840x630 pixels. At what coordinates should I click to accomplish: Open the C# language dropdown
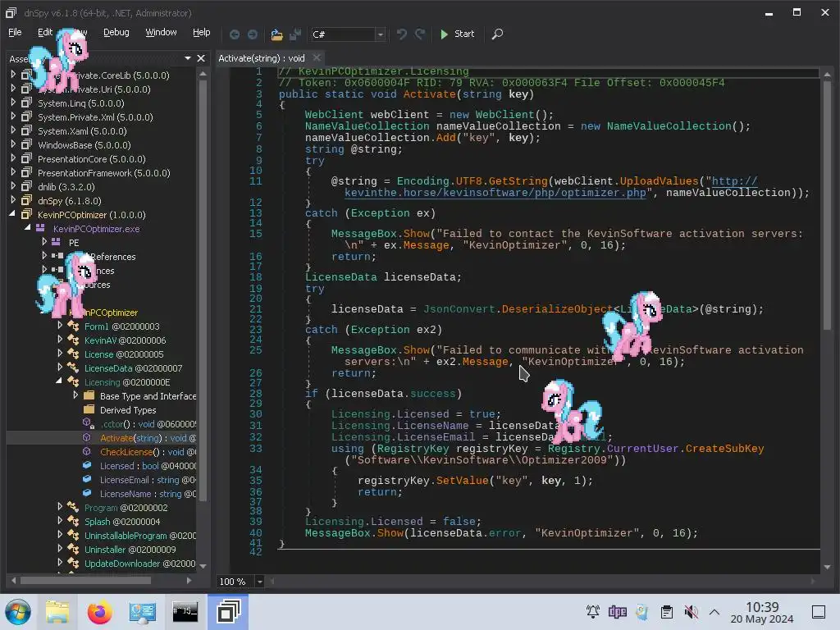(380, 34)
